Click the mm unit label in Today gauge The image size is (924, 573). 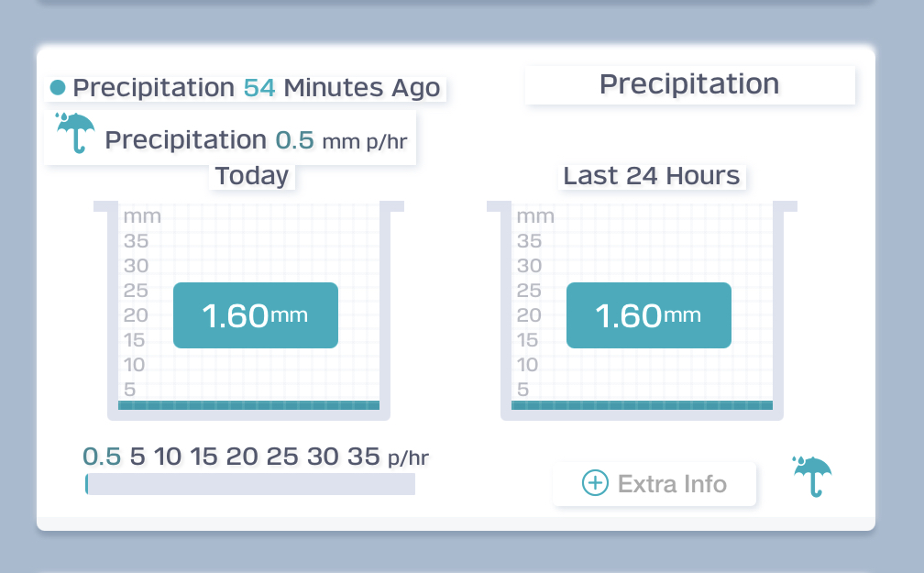(x=142, y=216)
